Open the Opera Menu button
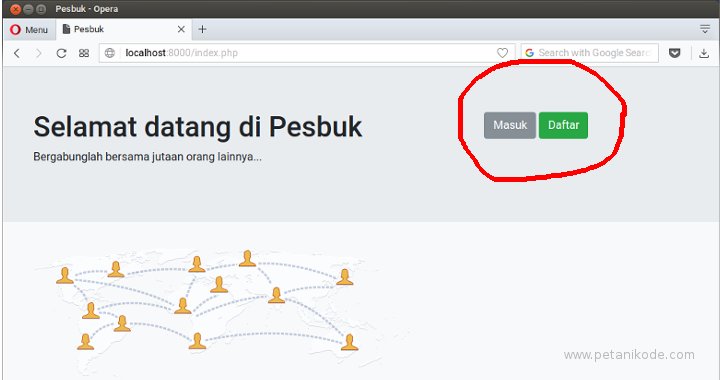The width and height of the screenshot is (720, 380). pyautogui.click(x=29, y=30)
